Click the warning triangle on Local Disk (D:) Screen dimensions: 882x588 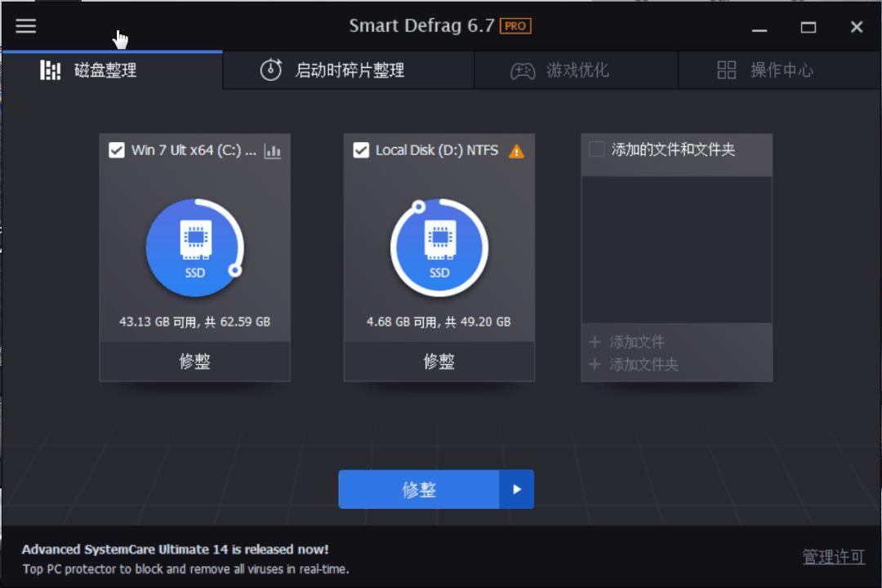(517, 150)
